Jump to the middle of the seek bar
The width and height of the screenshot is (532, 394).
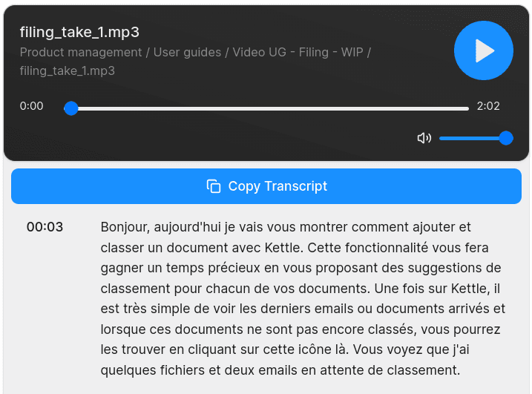click(x=270, y=108)
